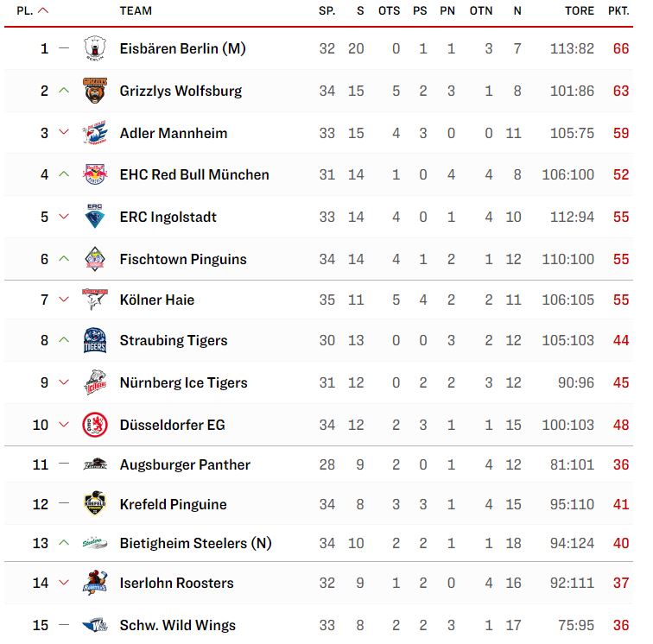Open Fischtown Pinguins team link
Screen dimensions: 653x644
183,259
